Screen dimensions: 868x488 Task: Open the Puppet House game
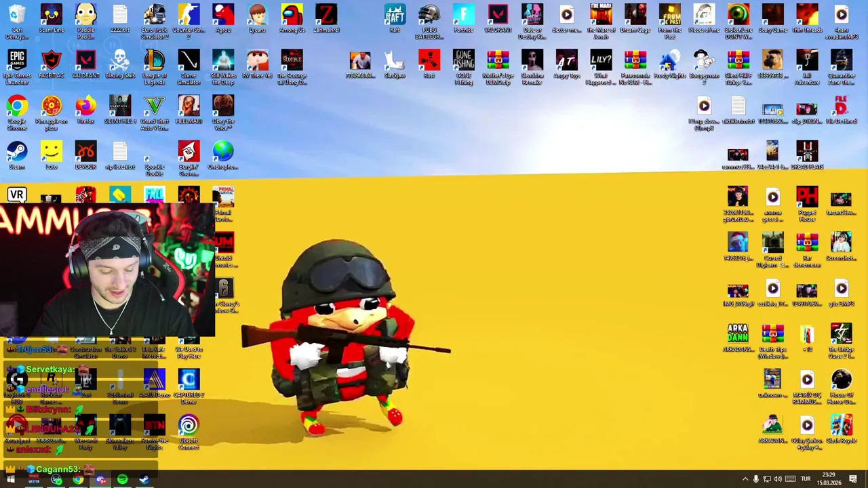[x=807, y=204]
